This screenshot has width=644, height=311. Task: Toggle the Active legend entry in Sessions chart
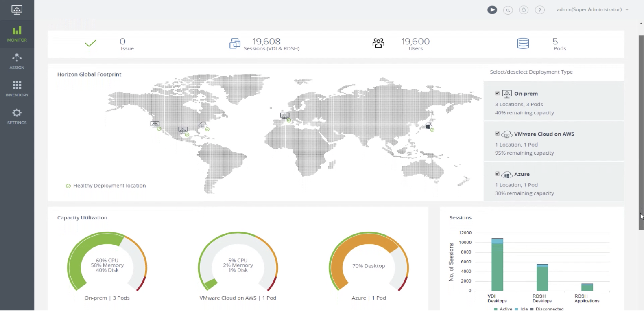(x=503, y=309)
